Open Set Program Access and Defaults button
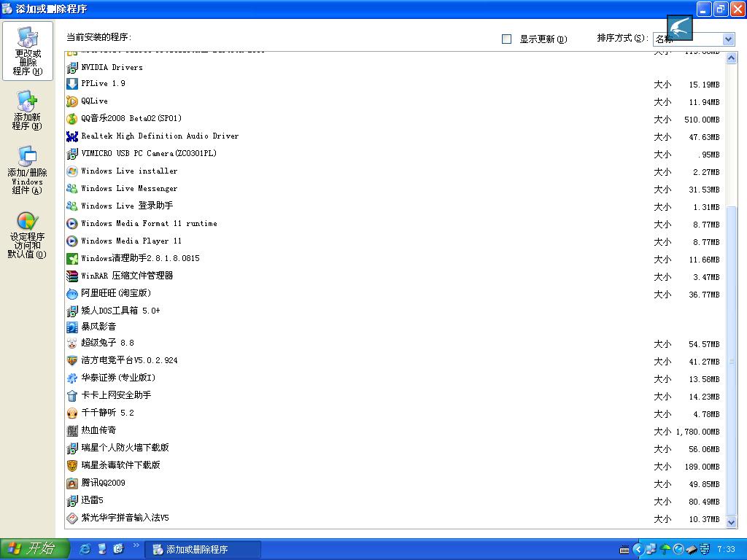Viewport: 747px width, 560px height. click(x=27, y=236)
